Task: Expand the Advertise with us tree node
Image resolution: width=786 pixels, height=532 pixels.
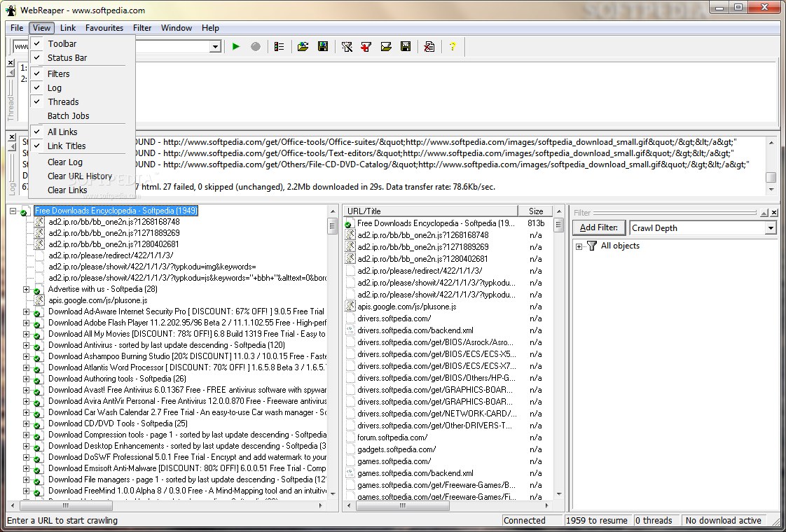Action: click(x=27, y=289)
